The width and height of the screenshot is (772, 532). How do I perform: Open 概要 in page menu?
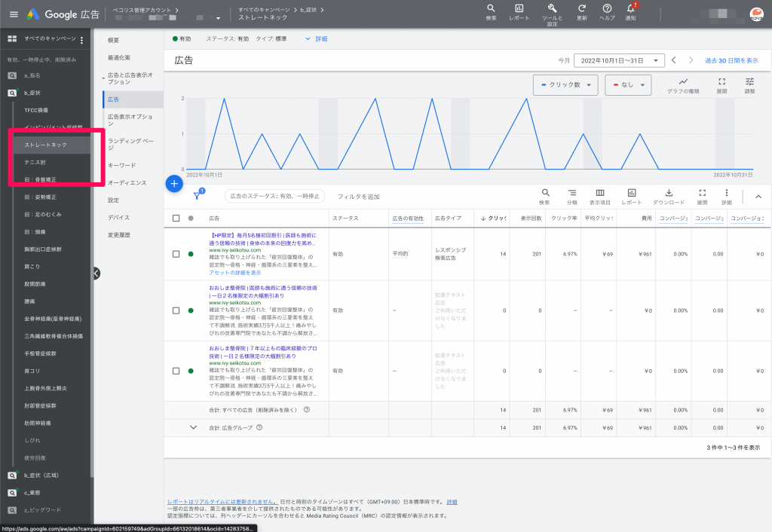coord(113,41)
